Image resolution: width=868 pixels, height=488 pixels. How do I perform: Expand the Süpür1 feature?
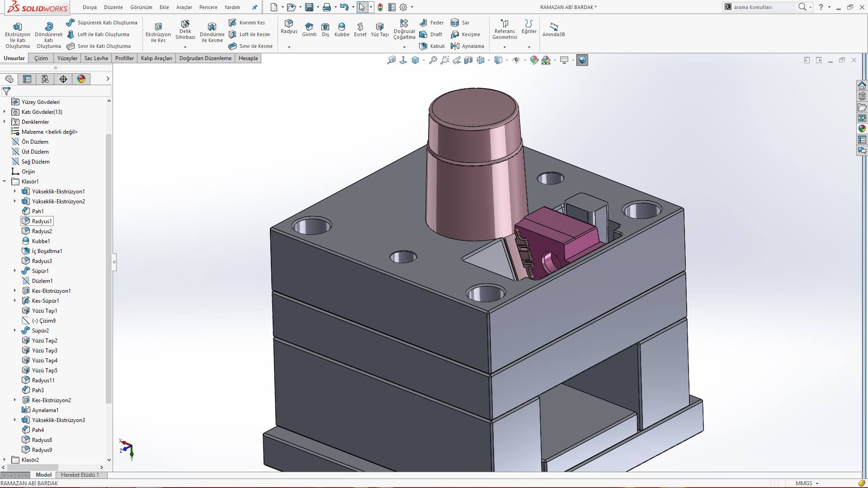15,271
